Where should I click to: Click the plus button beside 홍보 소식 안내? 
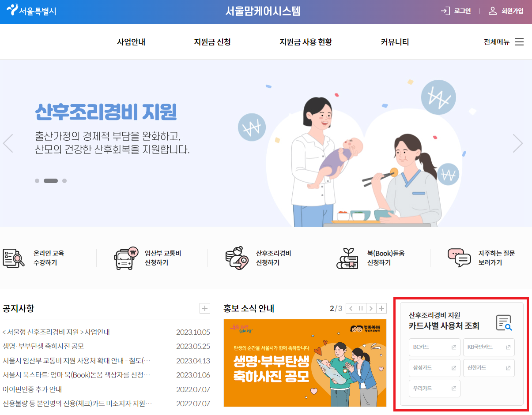point(381,309)
